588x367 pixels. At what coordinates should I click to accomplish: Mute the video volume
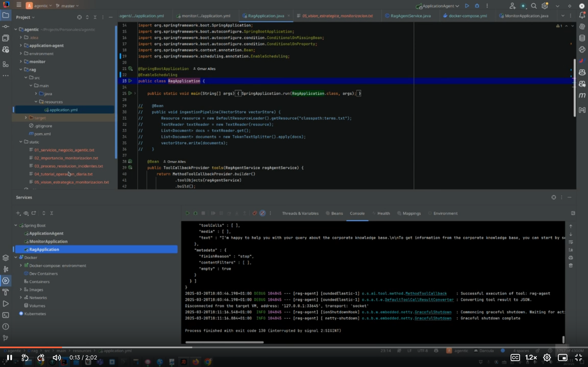click(57, 358)
